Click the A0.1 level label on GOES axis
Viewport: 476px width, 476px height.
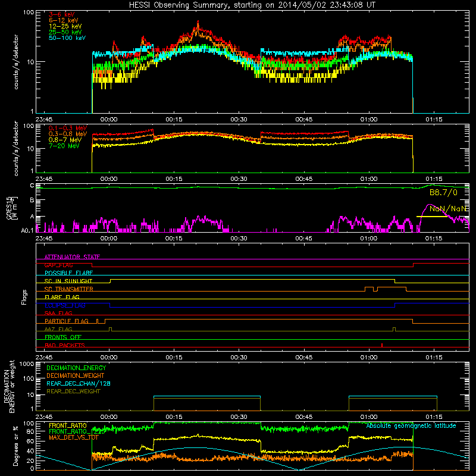[27, 231]
